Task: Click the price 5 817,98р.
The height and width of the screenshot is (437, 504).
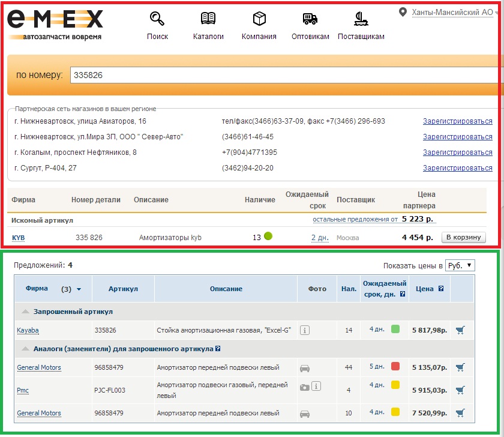Action: [x=430, y=330]
